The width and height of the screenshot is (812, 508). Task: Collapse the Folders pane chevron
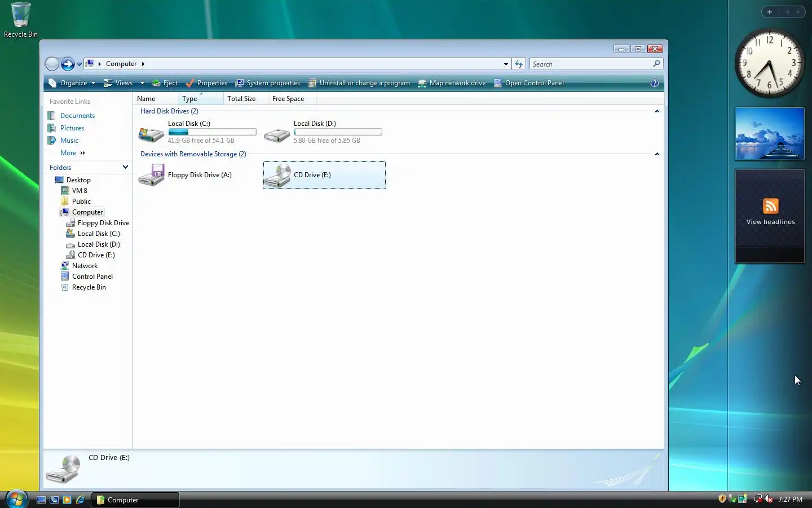point(125,167)
